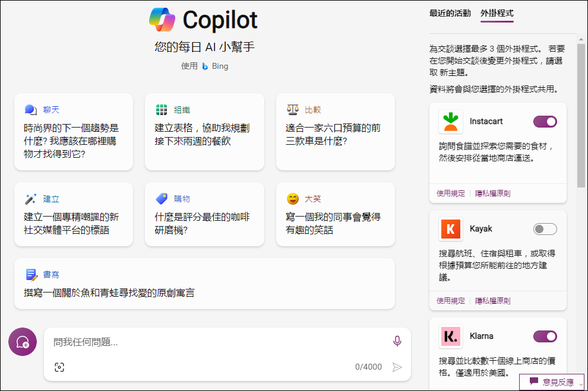The image size is (588, 391).
Task: Open Kayak 隱私權原則 link
Action: pyautogui.click(x=493, y=301)
